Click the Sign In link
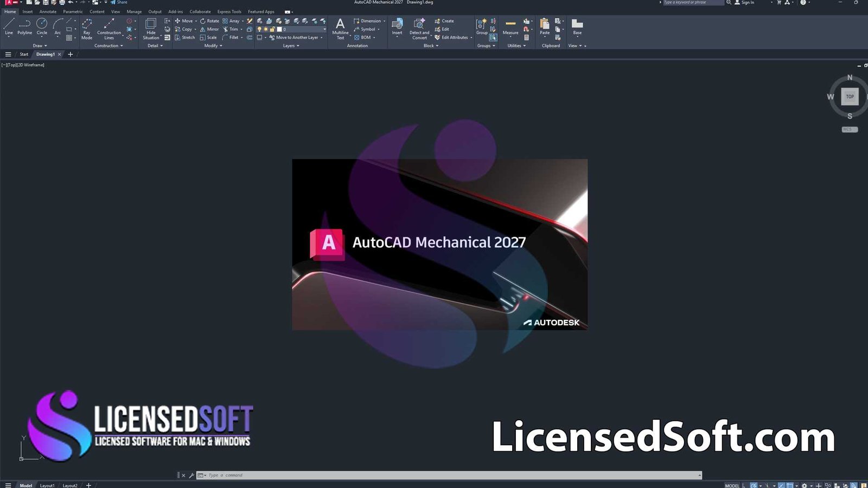Screen dimensions: 868x488 (x=748, y=3)
